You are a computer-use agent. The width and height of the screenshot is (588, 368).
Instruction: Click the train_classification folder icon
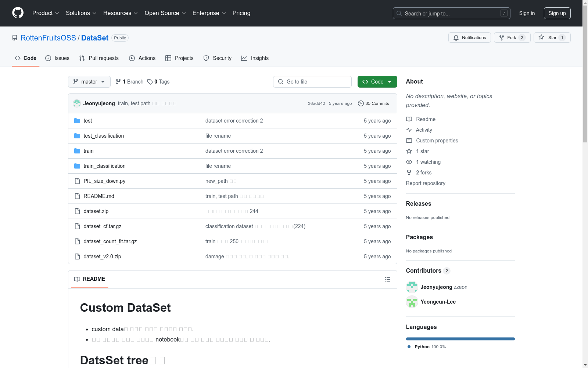click(x=77, y=166)
